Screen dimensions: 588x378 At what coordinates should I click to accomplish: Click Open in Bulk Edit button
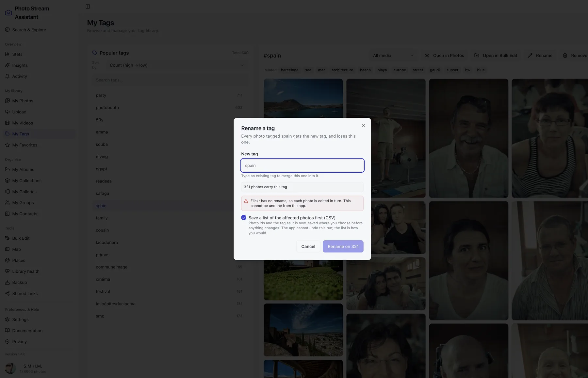pyautogui.click(x=496, y=56)
